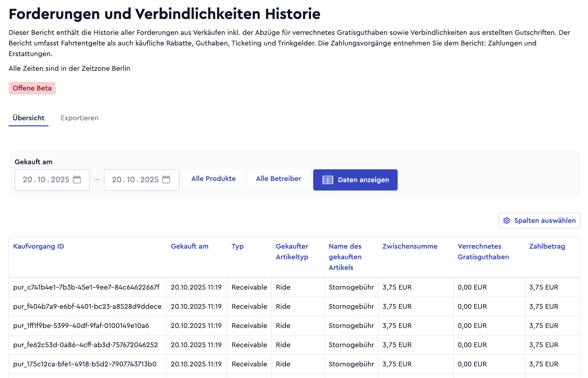
Task: Select ID pur_c741b4e1-7b3b-45e1-9ee7-84c64622667f
Action: (86, 287)
